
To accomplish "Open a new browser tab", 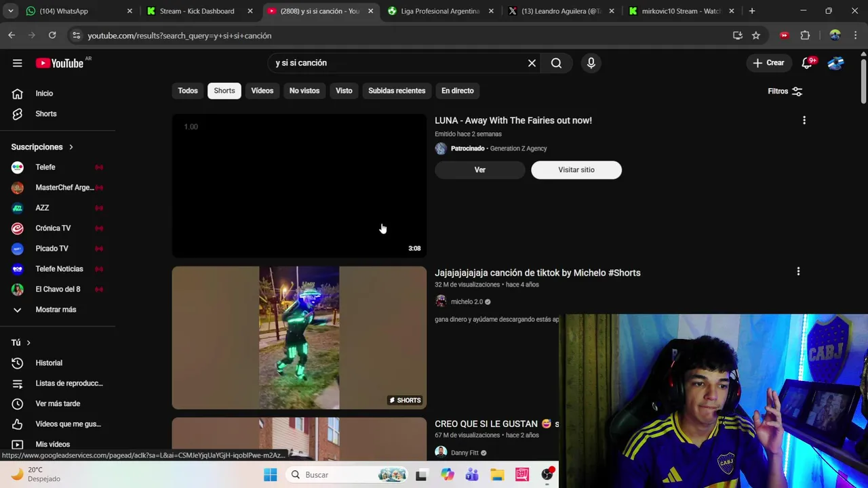I will pyautogui.click(x=751, y=11).
